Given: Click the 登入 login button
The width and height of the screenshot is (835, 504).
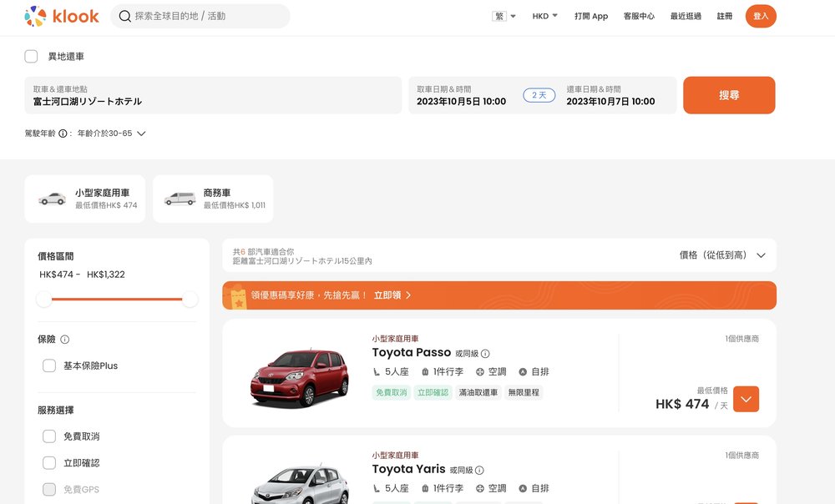Looking at the screenshot, I should click(x=761, y=16).
